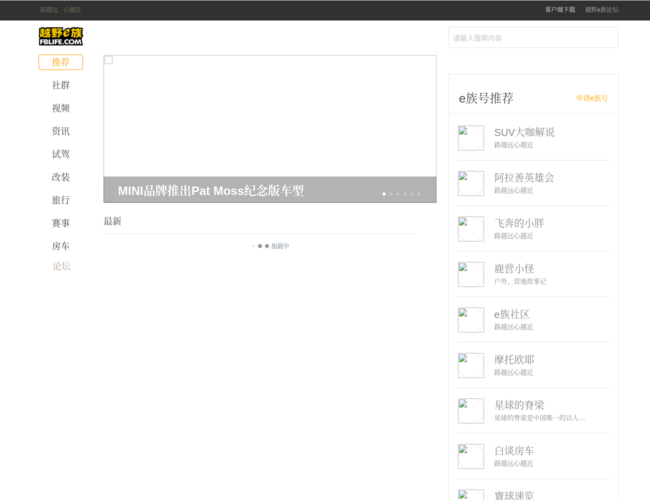Click the 客户端下载 top bar link
Viewport: 650px width, 500px height.
pyautogui.click(x=560, y=10)
